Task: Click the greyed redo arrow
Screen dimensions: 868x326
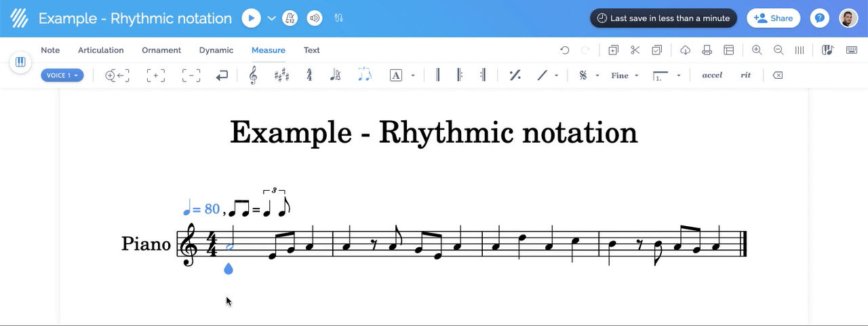Action: (585, 50)
